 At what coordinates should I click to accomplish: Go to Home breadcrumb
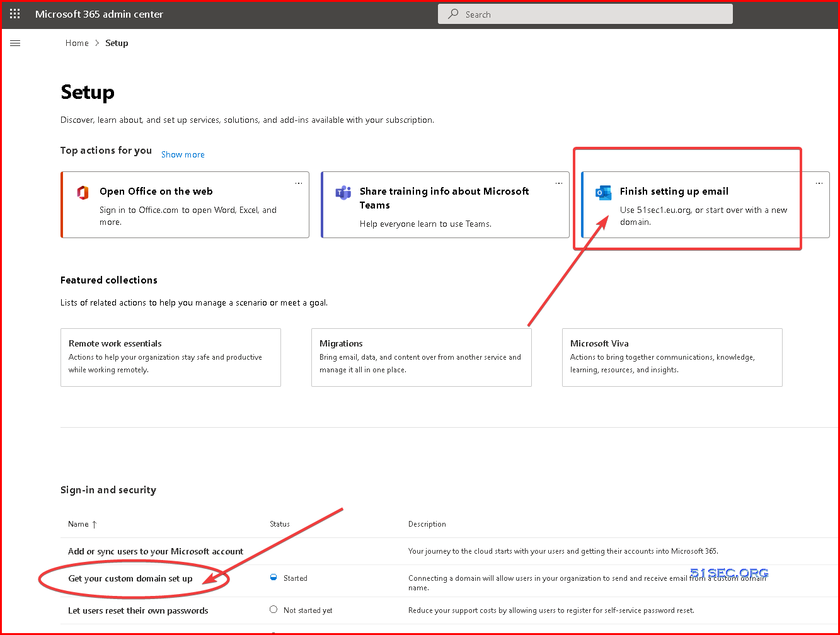pos(77,43)
